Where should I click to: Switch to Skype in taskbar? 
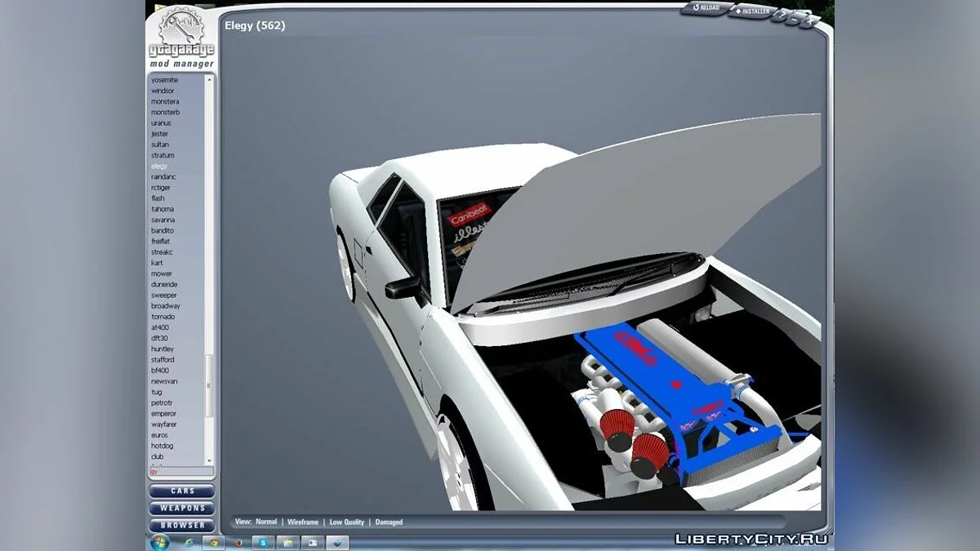pos(263,543)
